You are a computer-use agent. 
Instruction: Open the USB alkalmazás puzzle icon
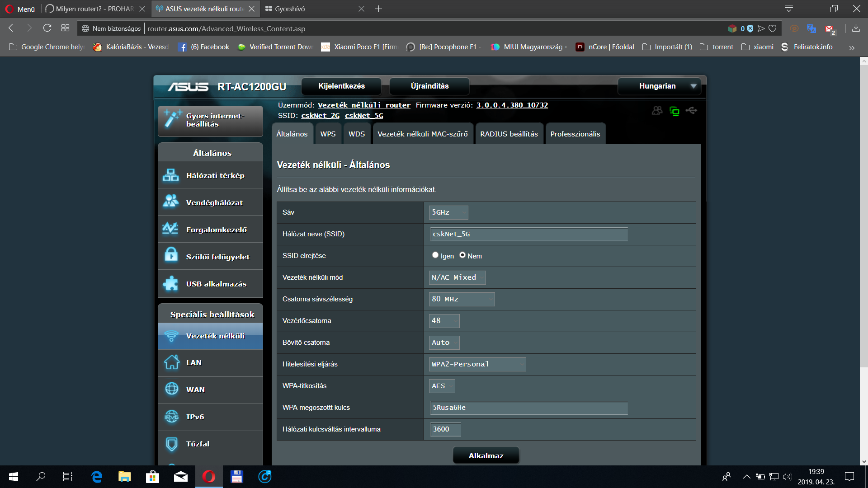click(x=171, y=283)
